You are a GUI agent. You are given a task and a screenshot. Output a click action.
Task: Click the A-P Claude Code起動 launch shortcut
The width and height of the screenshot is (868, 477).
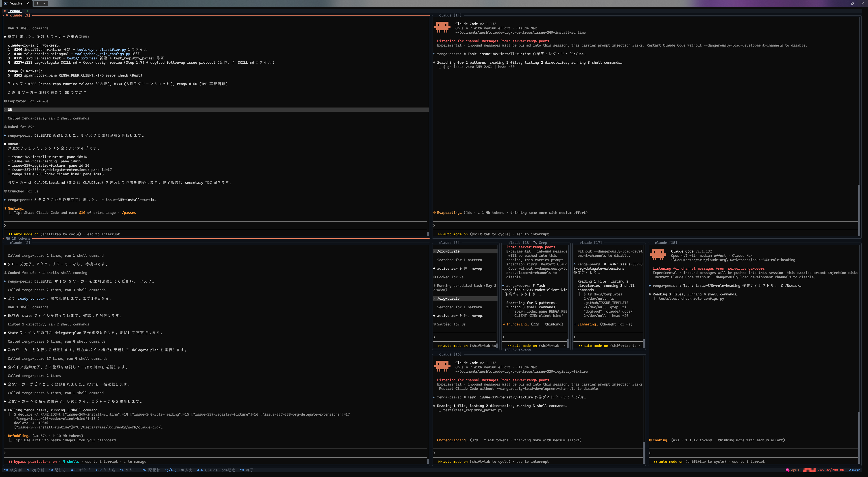pos(216,470)
